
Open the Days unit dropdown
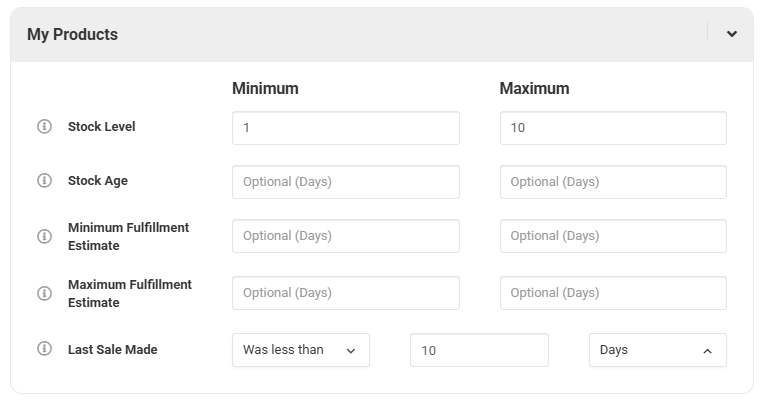(657, 350)
